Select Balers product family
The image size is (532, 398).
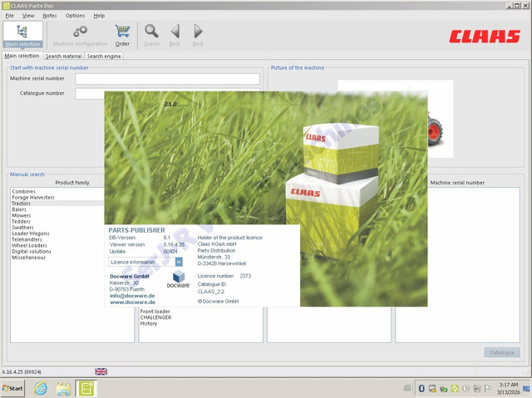pyautogui.click(x=19, y=209)
